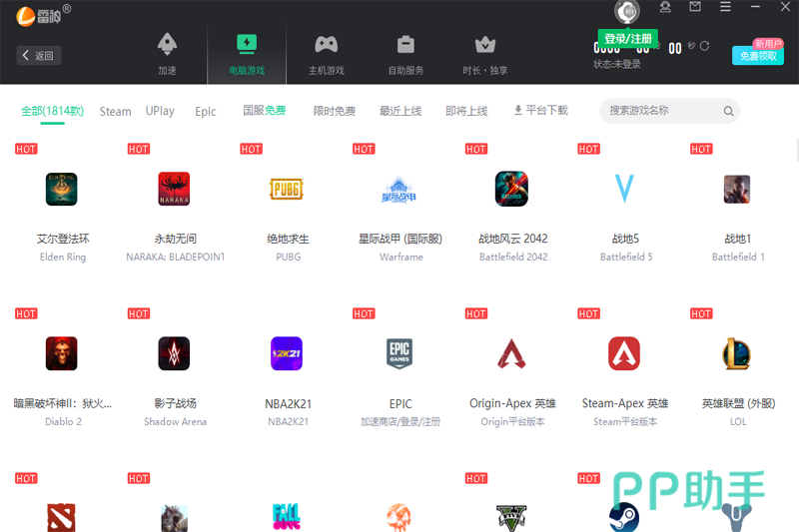Click the 加速商店/登录/注册 subtitle
The width and height of the screenshot is (799, 532).
400,421
